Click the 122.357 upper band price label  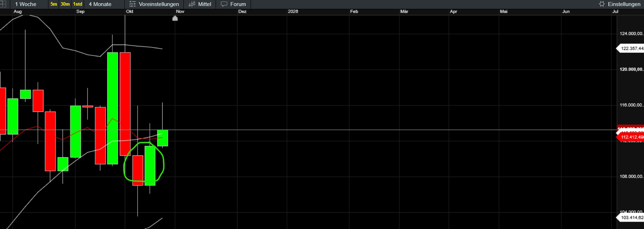(632, 48)
